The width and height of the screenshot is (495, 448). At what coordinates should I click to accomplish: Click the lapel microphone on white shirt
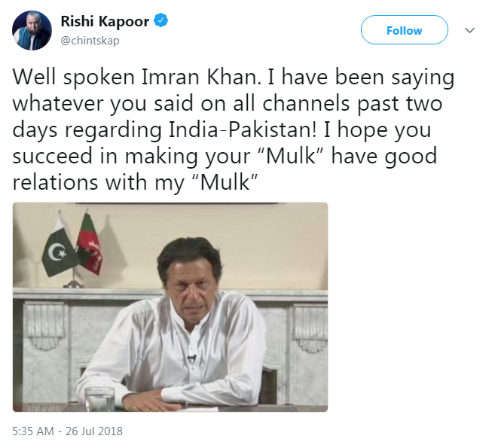tap(191, 358)
